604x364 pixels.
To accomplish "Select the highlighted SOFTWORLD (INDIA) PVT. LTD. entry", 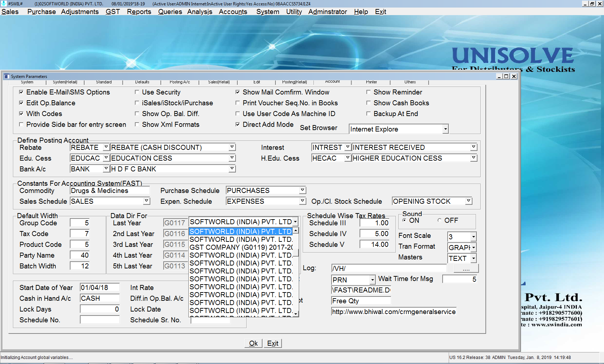I will point(241,231).
